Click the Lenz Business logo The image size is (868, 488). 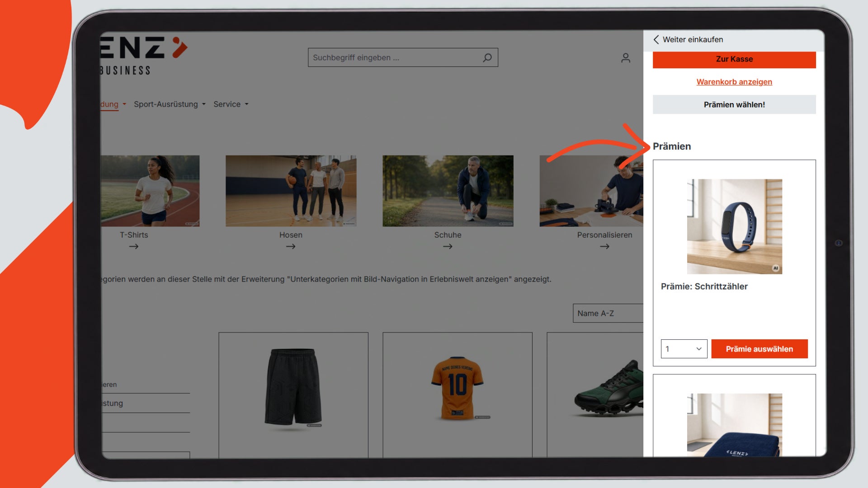click(x=144, y=56)
